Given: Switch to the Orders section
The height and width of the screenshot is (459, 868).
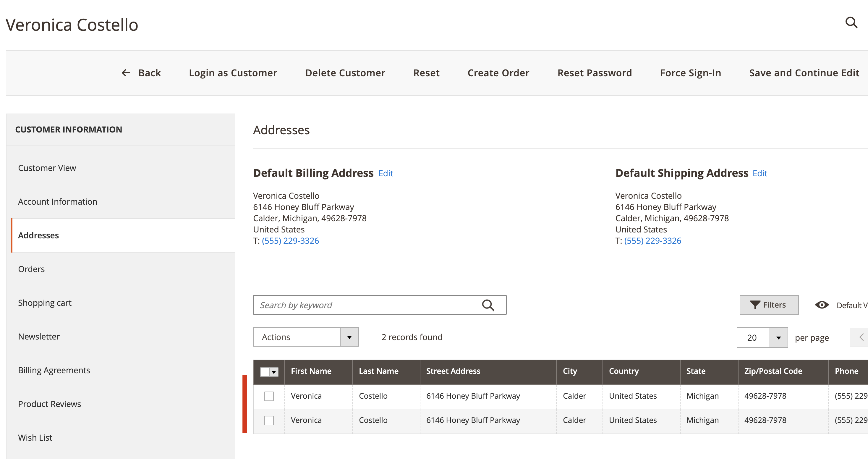Looking at the screenshot, I should [31, 269].
